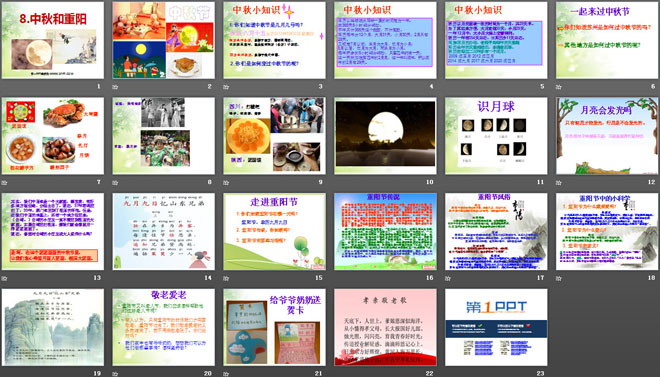This screenshot has width=660, height=377.
Task: Select slide 8 with black-and-white dancers photo
Action: coord(163,136)
